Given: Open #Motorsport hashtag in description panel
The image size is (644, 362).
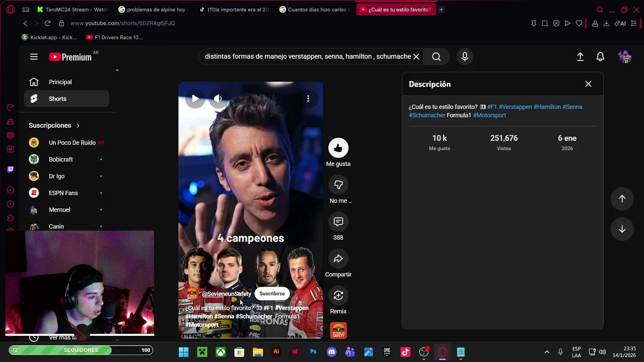Looking at the screenshot, I should (x=490, y=115).
